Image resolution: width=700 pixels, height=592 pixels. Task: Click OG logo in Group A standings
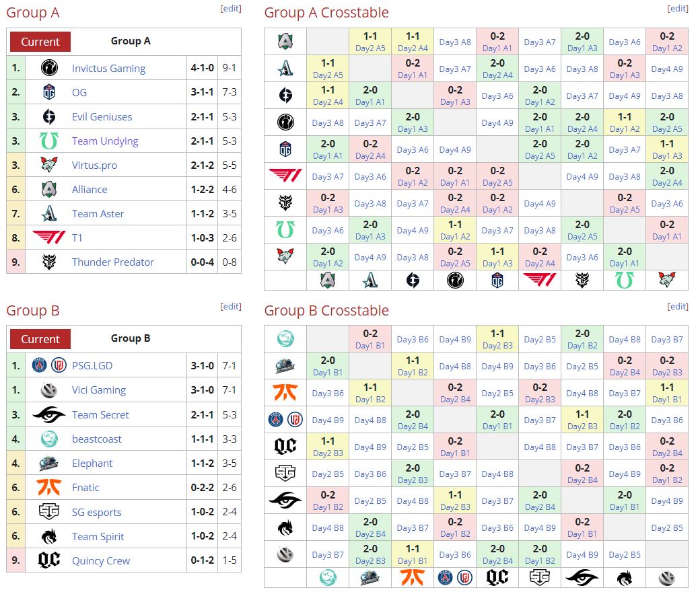pyautogui.click(x=49, y=92)
